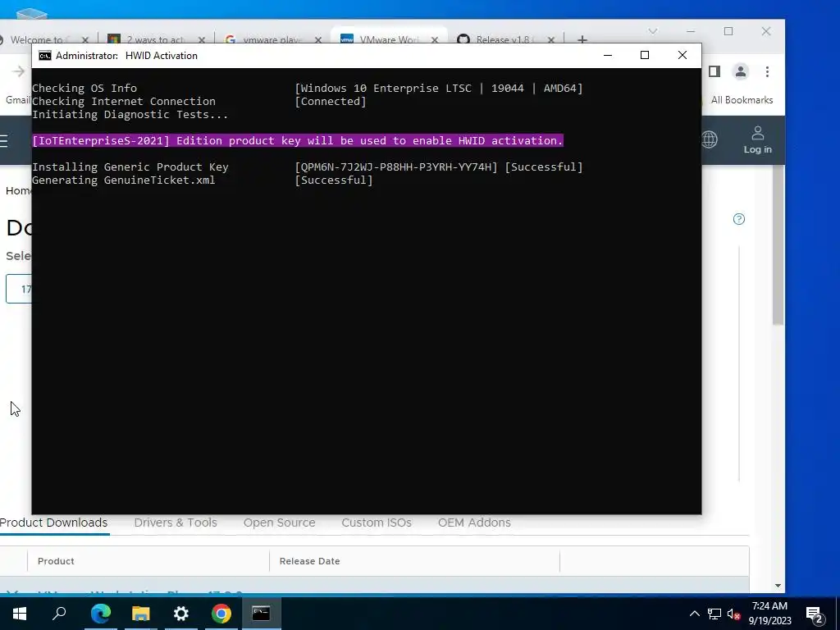Select Product Downloads tab
The width and height of the screenshot is (840, 630).
pyautogui.click(x=53, y=523)
